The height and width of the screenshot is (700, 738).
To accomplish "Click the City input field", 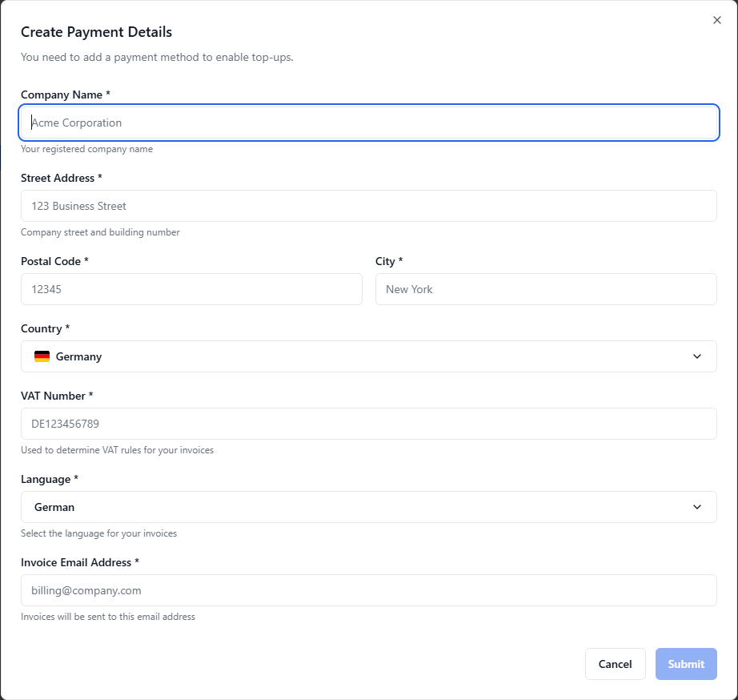I will point(546,289).
